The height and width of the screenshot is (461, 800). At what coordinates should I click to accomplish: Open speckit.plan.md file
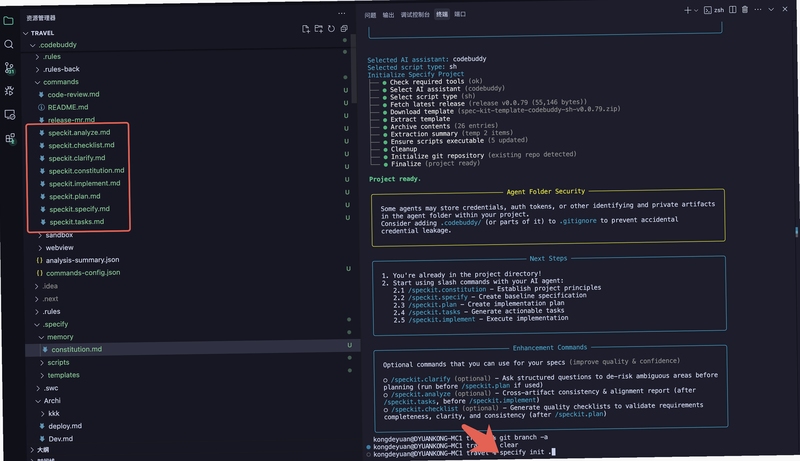(74, 196)
